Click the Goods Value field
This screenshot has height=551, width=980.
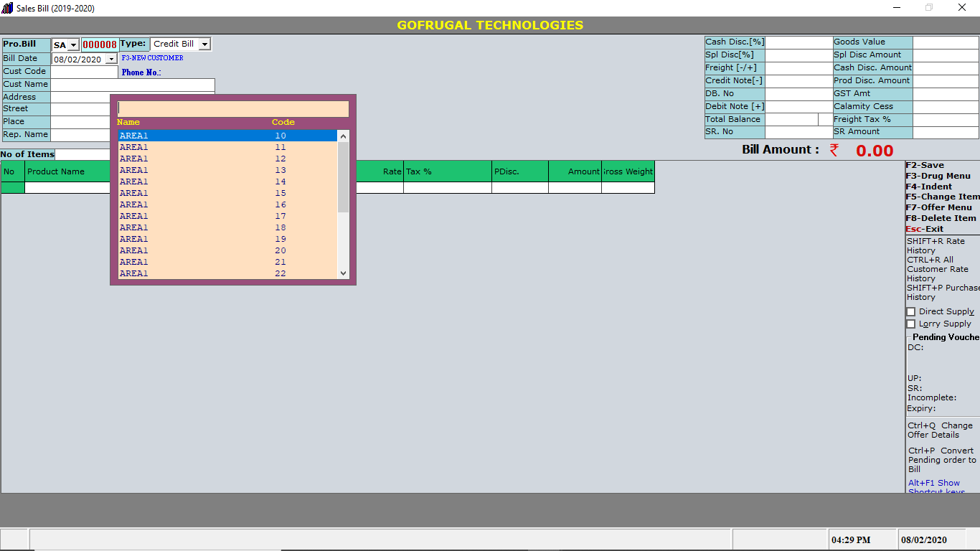point(946,42)
